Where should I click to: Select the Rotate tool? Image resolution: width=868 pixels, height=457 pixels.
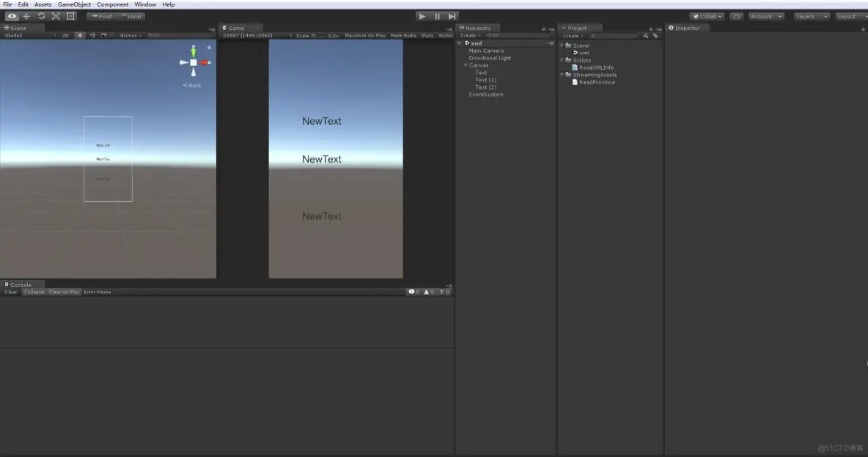tap(41, 16)
